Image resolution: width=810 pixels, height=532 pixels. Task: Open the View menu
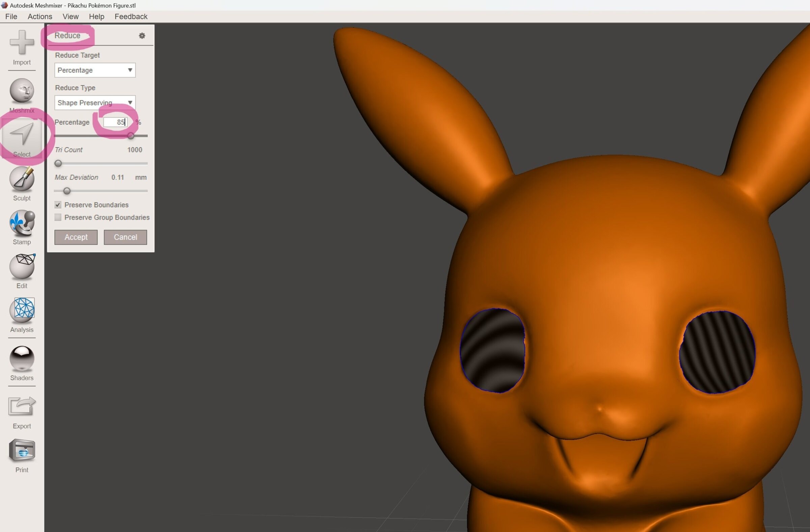click(71, 16)
